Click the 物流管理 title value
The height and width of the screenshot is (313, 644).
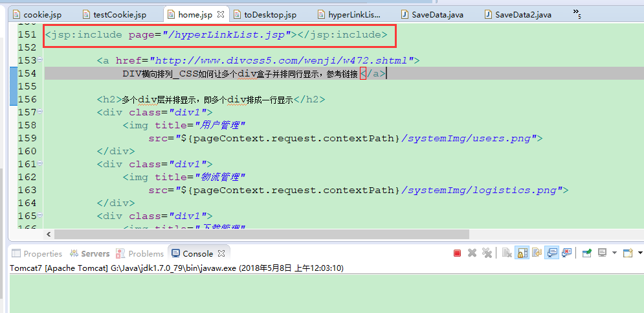[220, 177]
